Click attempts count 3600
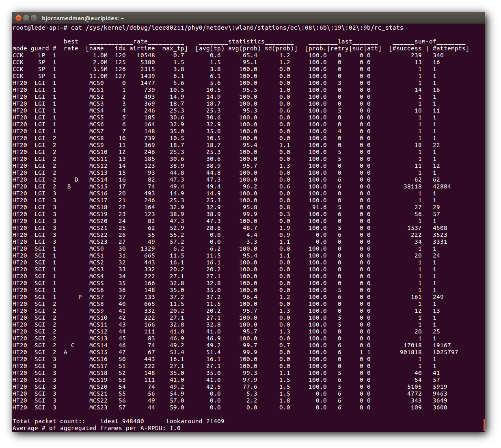Image resolution: width=501 pixels, height=448 pixels. (x=440, y=407)
